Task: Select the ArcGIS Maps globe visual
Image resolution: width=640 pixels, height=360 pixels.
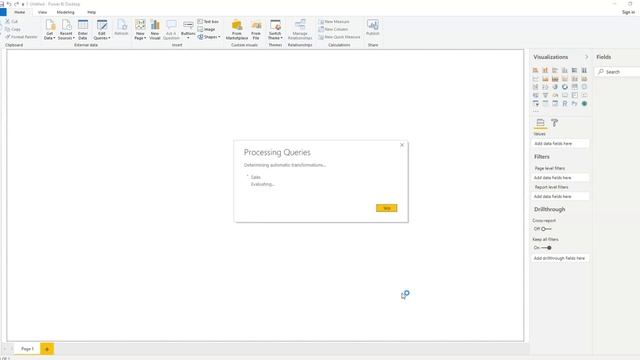Action: point(584,104)
